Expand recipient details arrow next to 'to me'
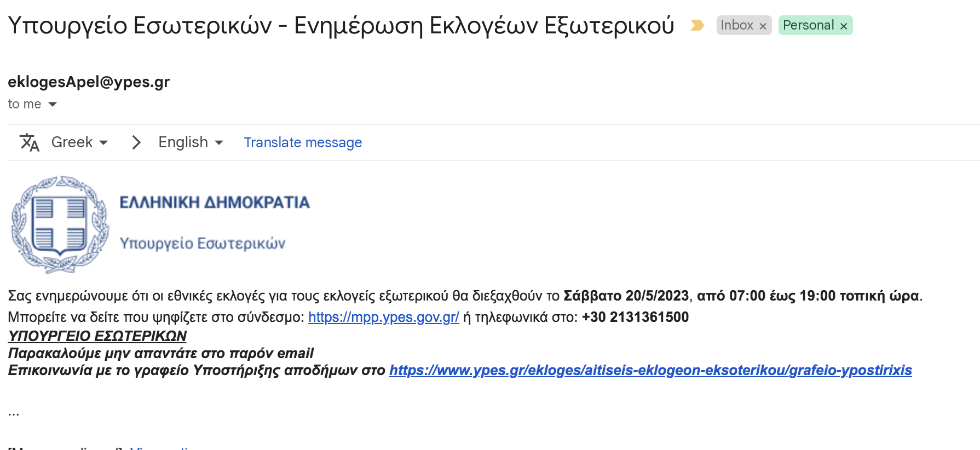 53,104
